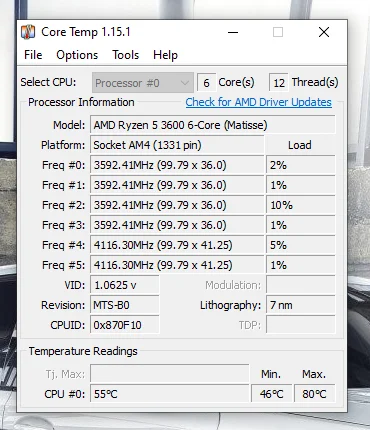The width and height of the screenshot is (370, 430).
Task: Open the Options menu
Action: [x=77, y=55]
